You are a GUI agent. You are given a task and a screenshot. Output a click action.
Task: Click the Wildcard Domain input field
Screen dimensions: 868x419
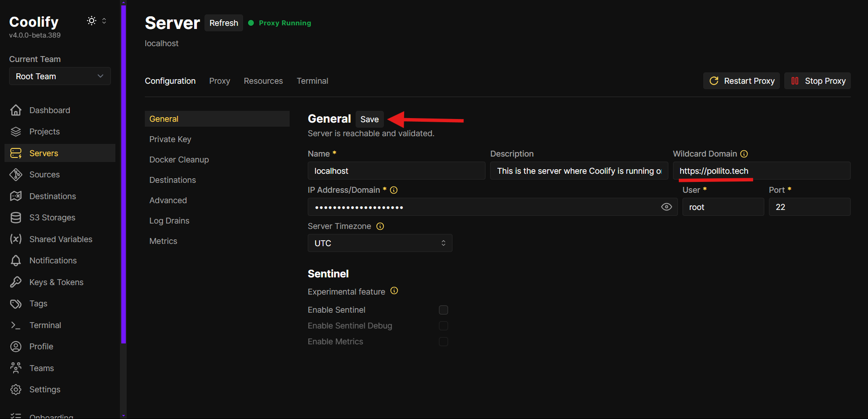[762, 171]
